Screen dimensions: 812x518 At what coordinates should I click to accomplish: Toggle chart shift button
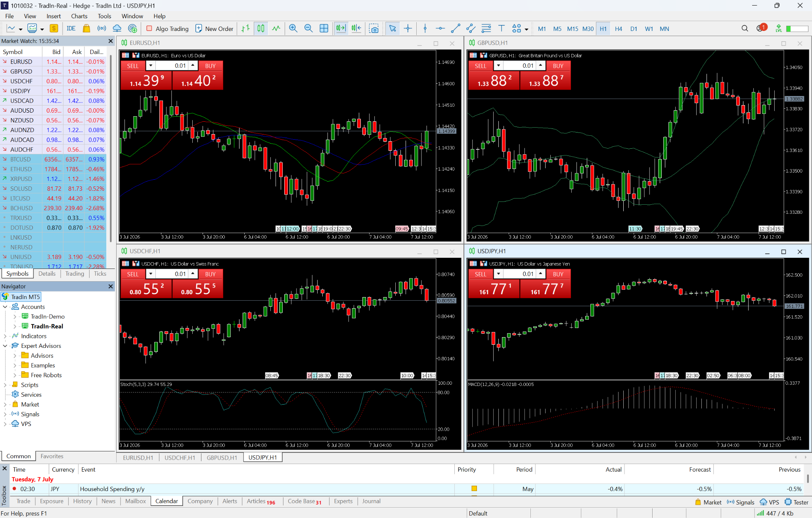tap(356, 29)
